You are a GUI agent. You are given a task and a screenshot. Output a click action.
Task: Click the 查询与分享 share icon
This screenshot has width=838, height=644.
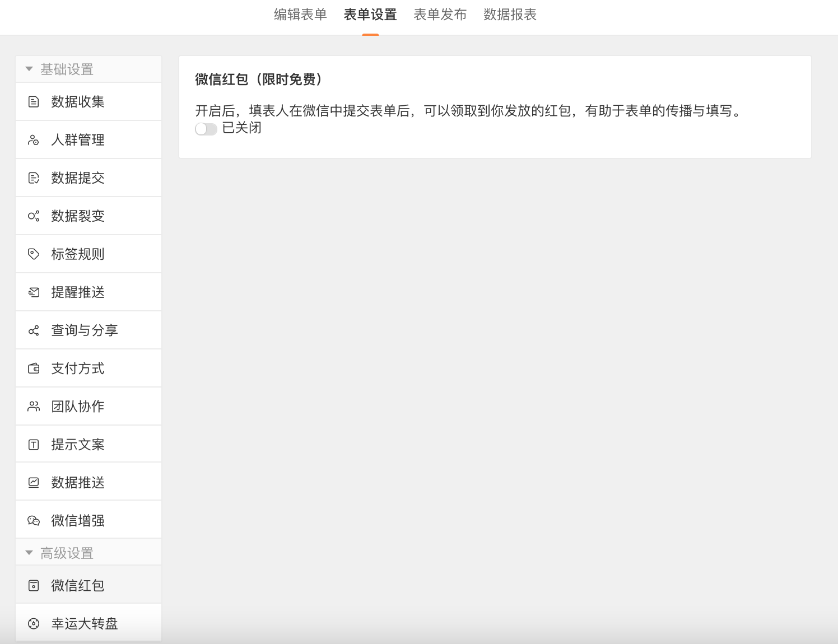point(34,330)
